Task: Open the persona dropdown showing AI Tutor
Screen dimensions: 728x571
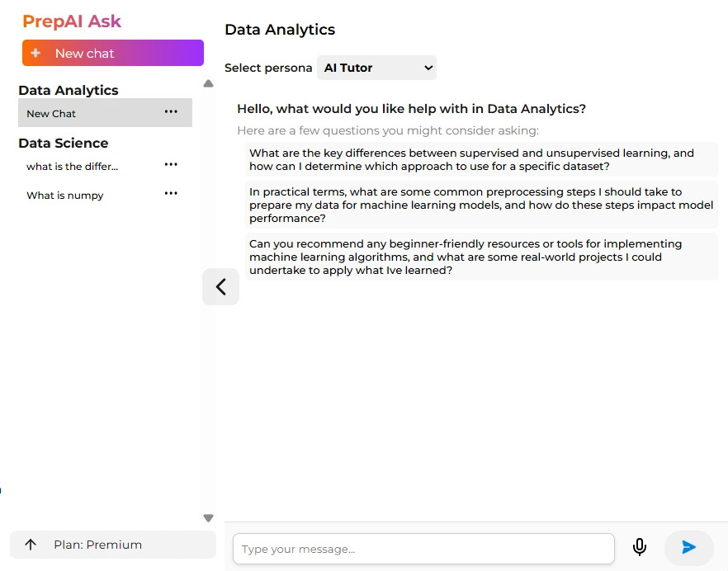Action: (376, 68)
